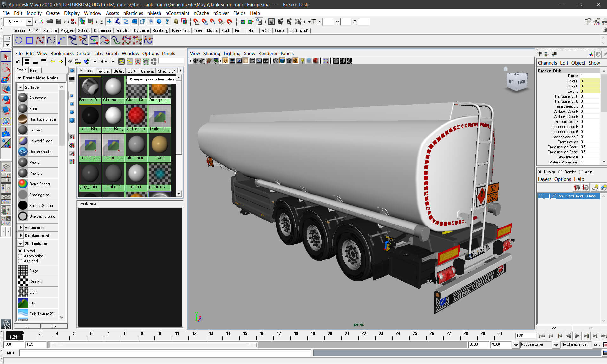The width and height of the screenshot is (607, 364).
Task: Choose the Render layer radio button
Action: [560, 172]
